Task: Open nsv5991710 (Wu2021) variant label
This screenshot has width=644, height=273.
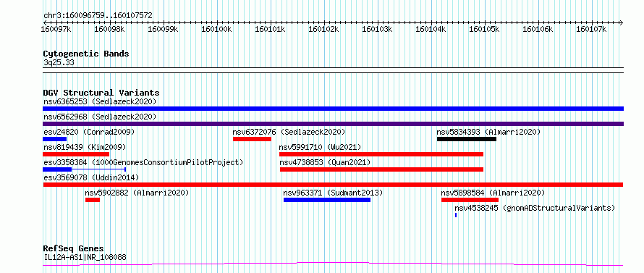Action: 320,147
